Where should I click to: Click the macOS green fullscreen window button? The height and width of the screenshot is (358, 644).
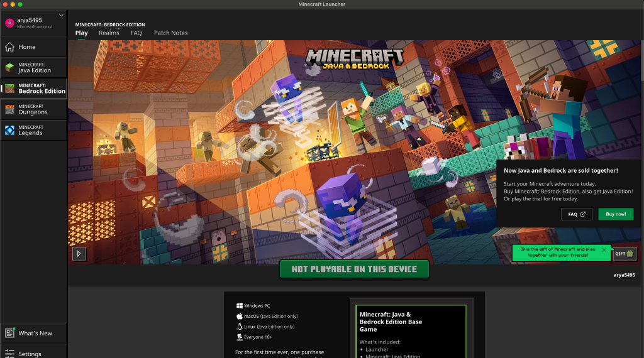coord(20,4)
